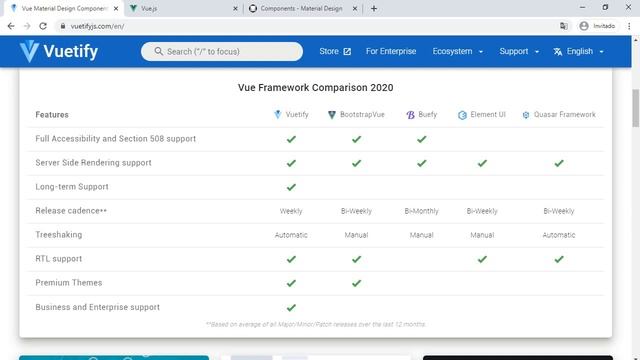Click the Premium Themes row label
640x360 pixels.
pyautogui.click(x=69, y=283)
